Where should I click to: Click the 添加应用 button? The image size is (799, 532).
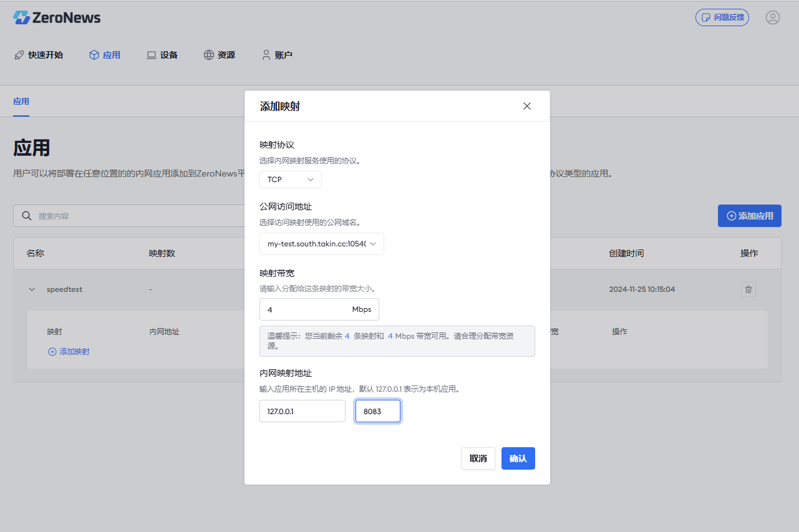point(749,215)
